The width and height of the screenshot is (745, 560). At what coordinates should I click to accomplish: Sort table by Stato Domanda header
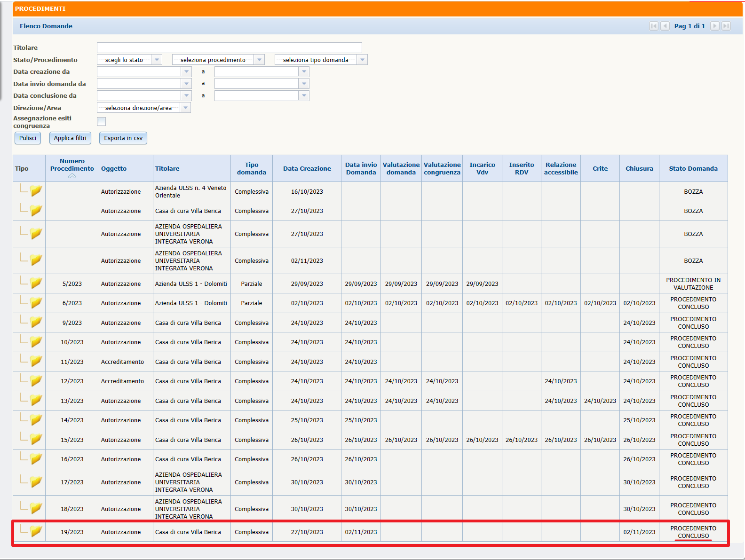(693, 168)
